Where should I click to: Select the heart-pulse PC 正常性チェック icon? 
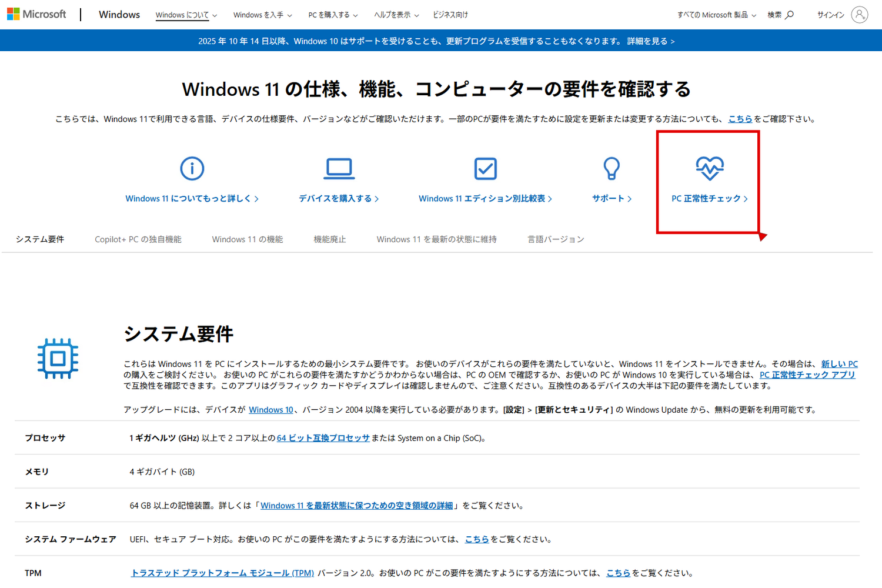point(709,168)
